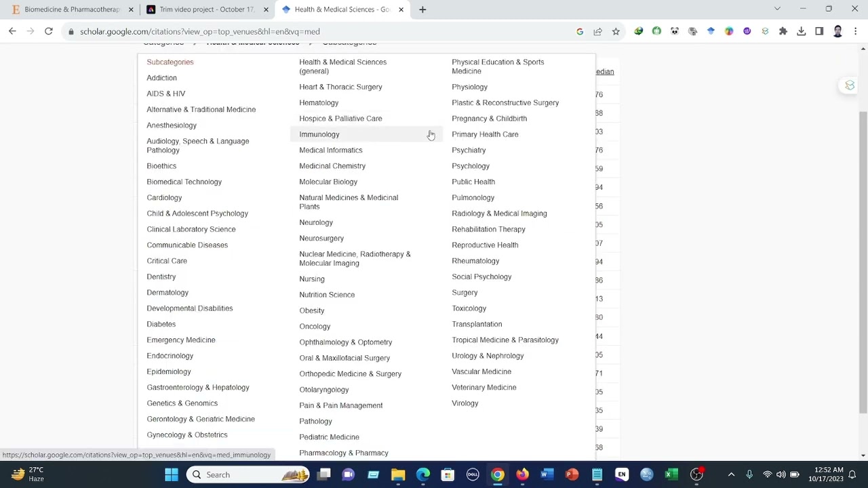Click the Windows taskbar Search box
This screenshot has width=868, height=488.
[x=248, y=474]
